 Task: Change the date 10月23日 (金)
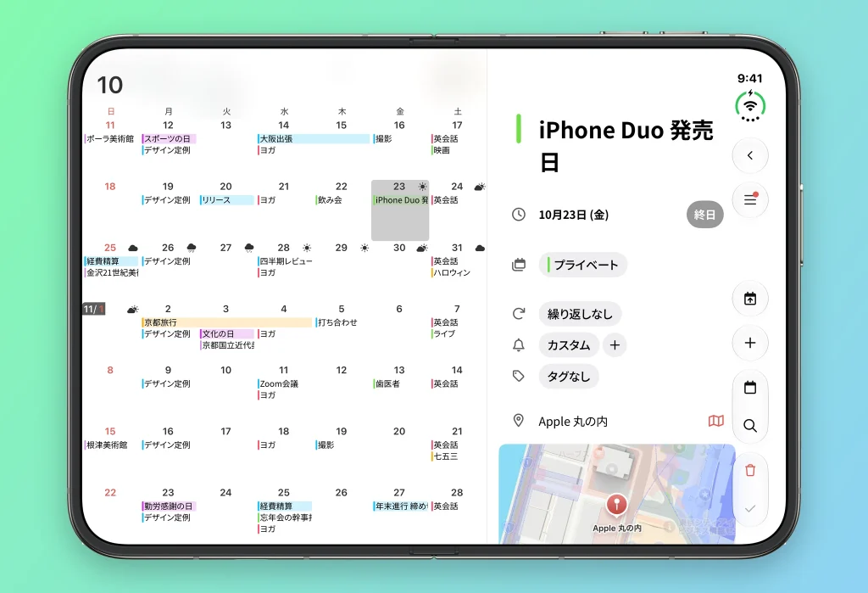(x=574, y=215)
